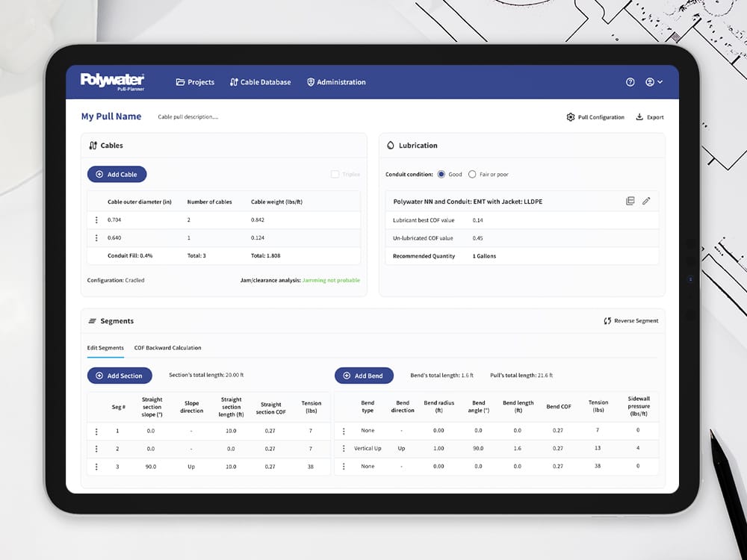Click the Pull's total length text
The height and width of the screenshot is (560, 747).
point(521,376)
